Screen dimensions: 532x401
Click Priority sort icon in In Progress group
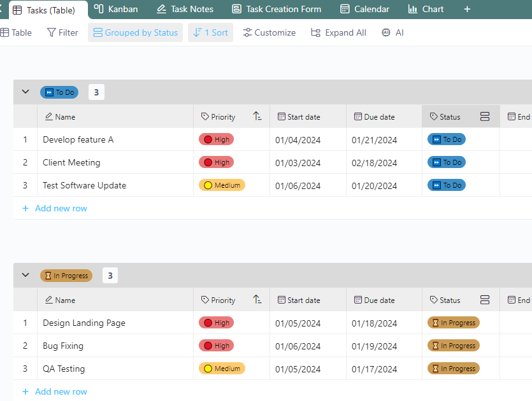pyautogui.click(x=257, y=300)
